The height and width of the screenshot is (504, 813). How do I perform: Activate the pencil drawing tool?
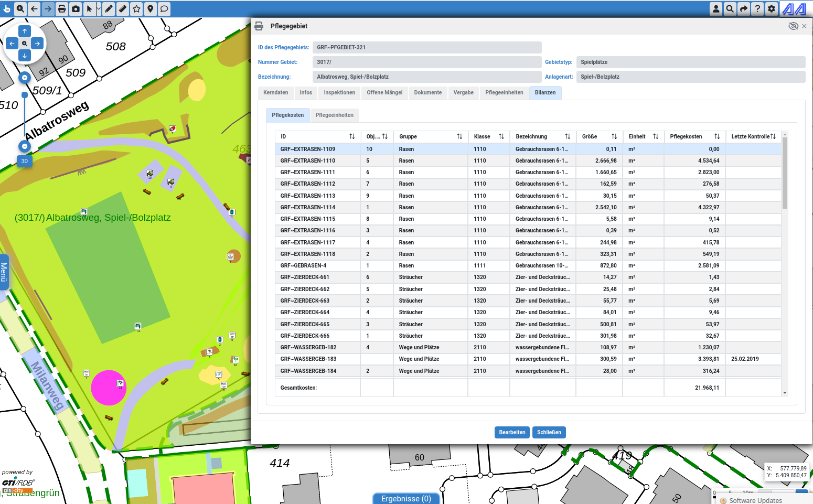(109, 9)
